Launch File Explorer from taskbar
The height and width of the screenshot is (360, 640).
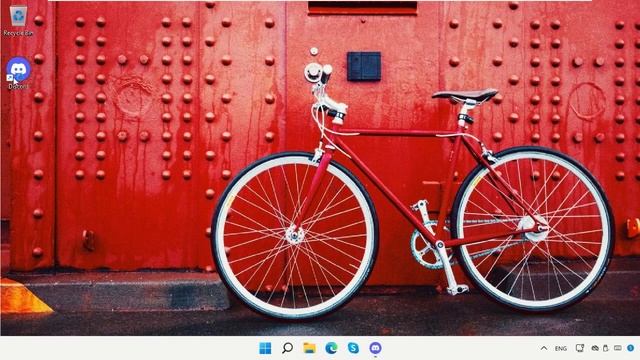309,348
